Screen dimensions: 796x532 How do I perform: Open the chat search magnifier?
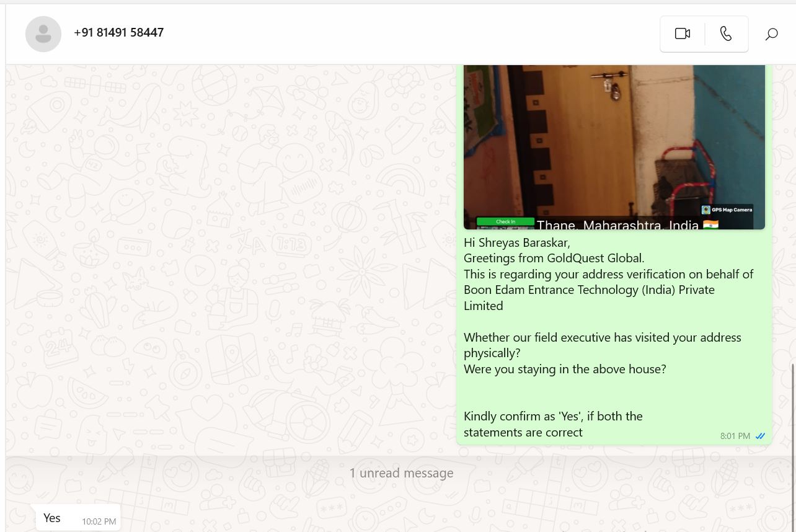coord(771,34)
